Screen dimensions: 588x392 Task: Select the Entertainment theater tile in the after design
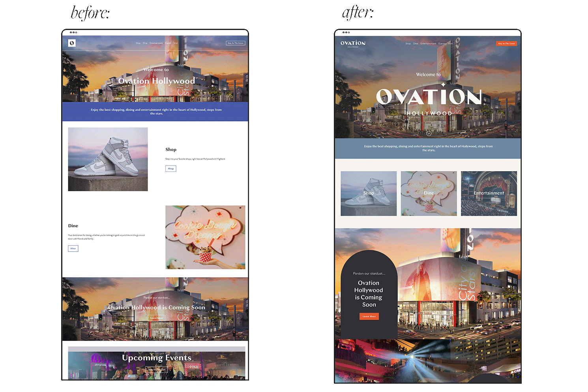pos(489,193)
